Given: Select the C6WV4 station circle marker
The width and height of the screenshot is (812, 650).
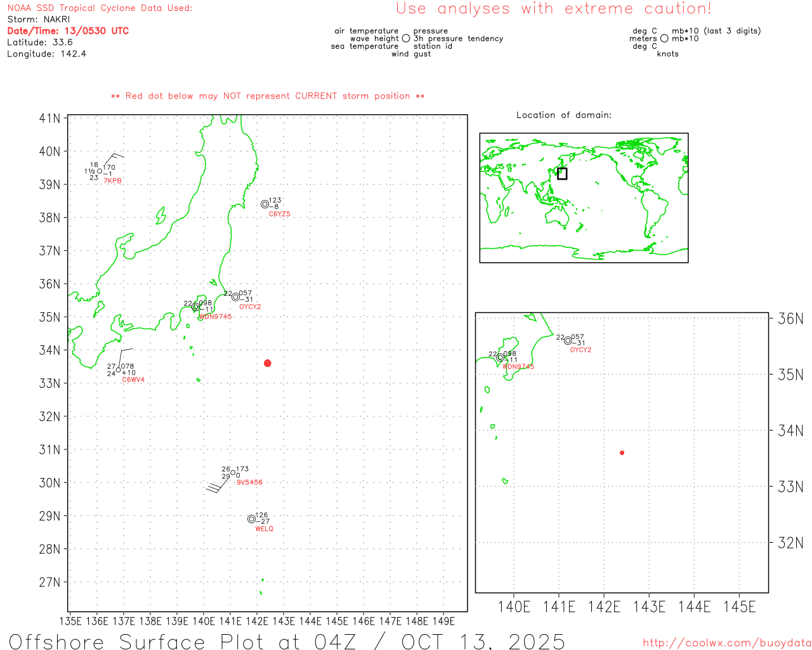Looking at the screenshot, I should [x=119, y=370].
